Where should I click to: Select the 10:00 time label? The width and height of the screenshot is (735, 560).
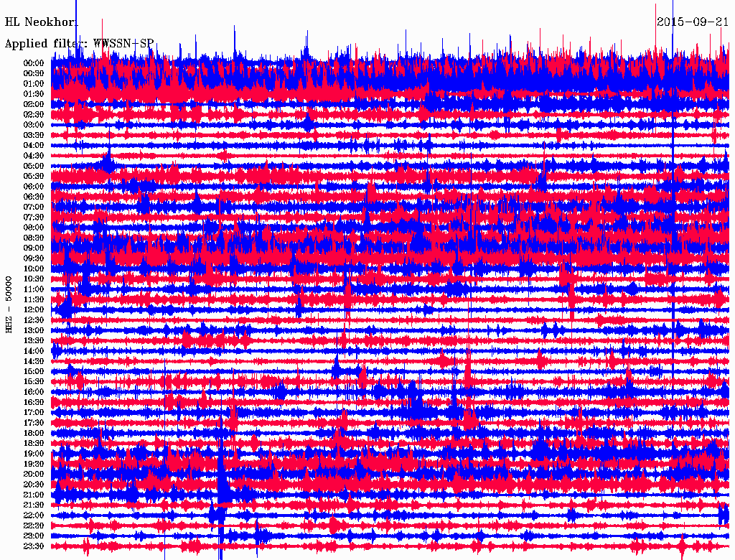coord(34,269)
